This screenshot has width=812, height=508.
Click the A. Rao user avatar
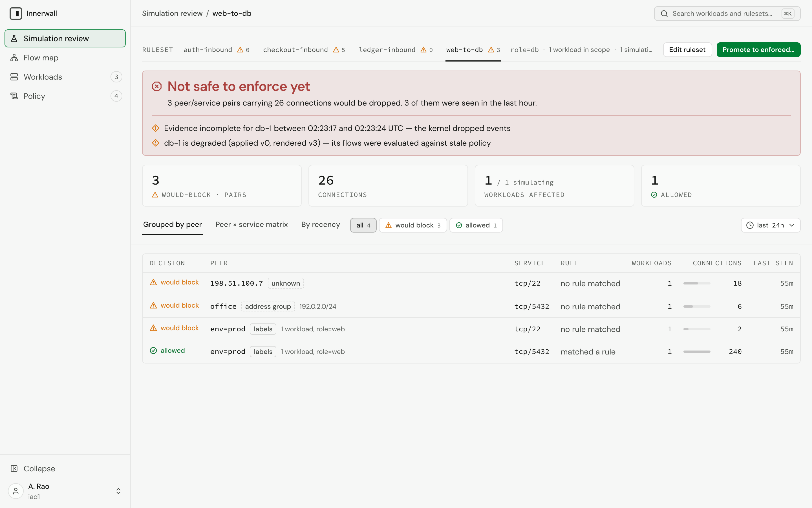pos(16,491)
